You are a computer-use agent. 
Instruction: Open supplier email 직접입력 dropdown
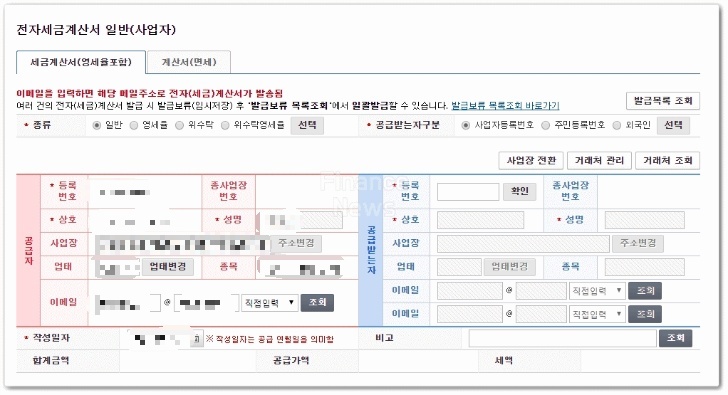(270, 303)
